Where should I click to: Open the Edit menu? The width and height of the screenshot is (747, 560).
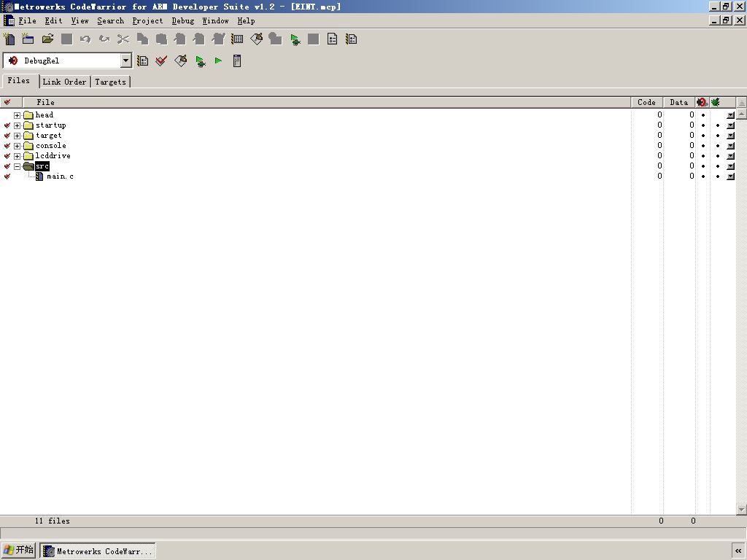tap(53, 20)
